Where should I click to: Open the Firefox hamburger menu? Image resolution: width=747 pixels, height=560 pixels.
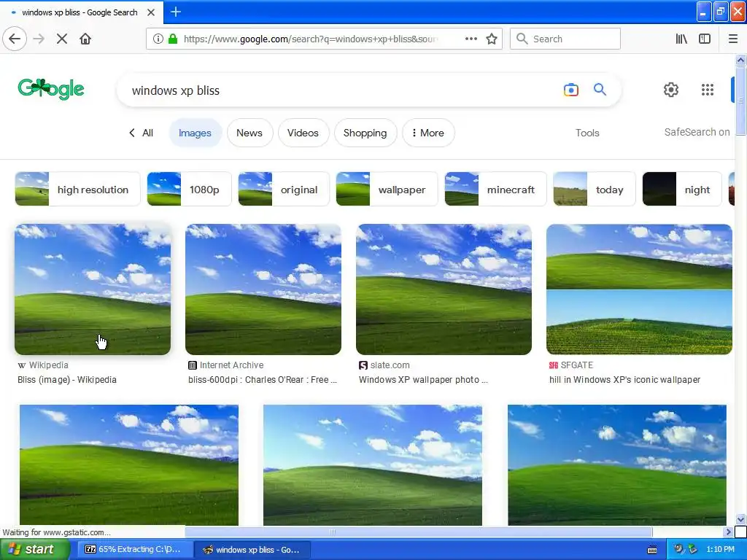[733, 39]
